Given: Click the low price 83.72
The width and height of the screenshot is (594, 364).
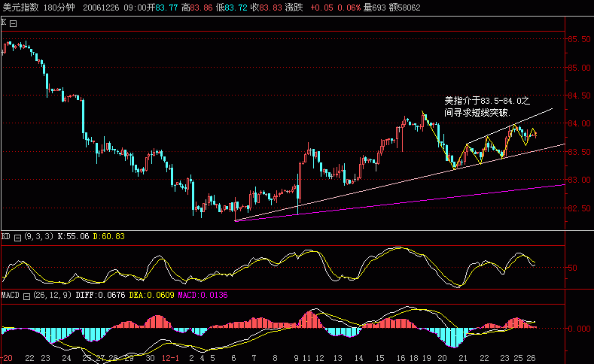Looking at the screenshot, I should [236, 8].
